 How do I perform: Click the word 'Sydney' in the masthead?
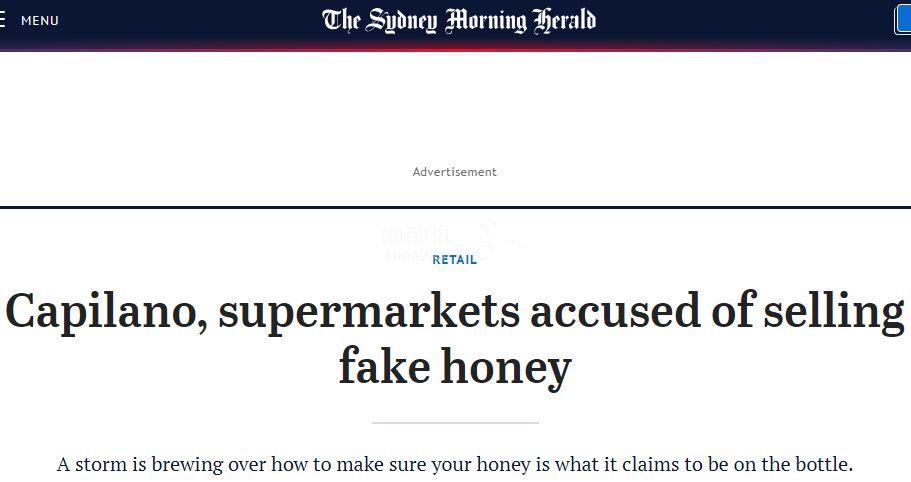[402, 20]
